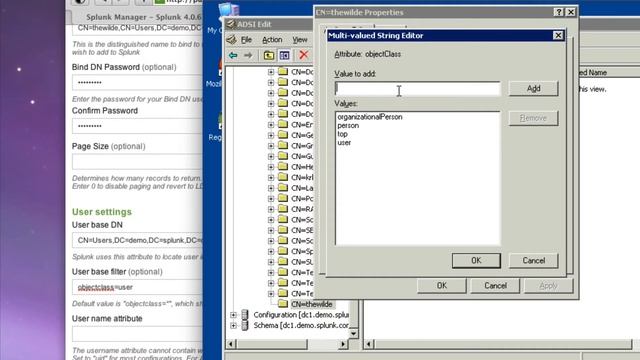Select top in Values list

[342, 134]
